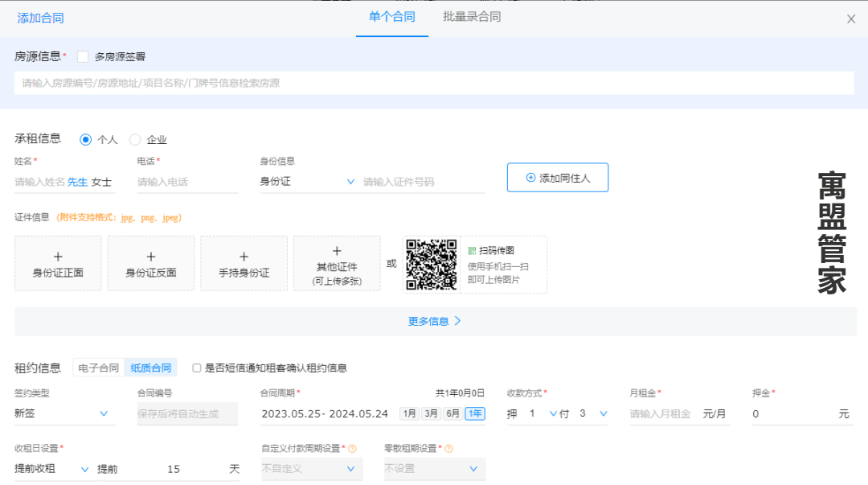
Task: Click help icon beside 自定义付款周期设置
Action: point(353,449)
